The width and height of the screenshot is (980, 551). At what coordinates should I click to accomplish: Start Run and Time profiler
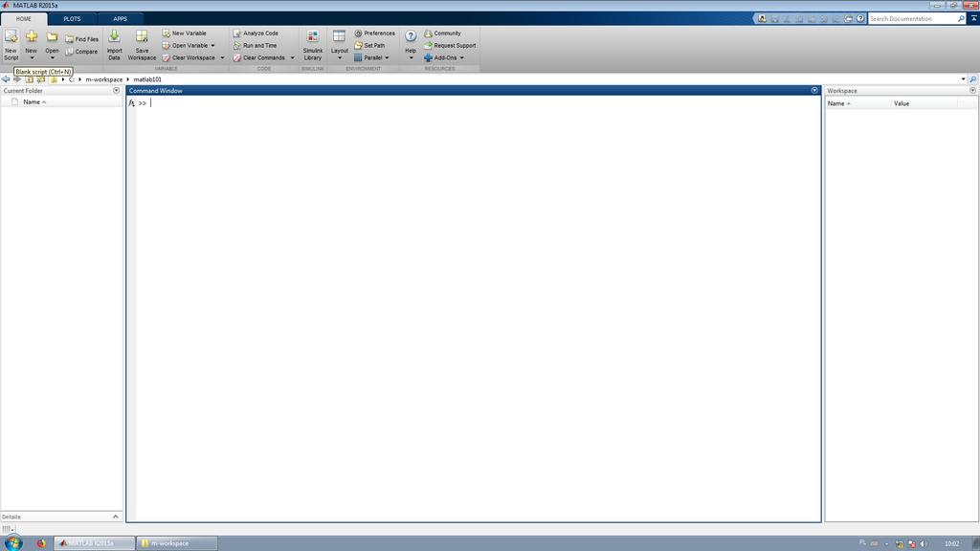tap(255, 46)
